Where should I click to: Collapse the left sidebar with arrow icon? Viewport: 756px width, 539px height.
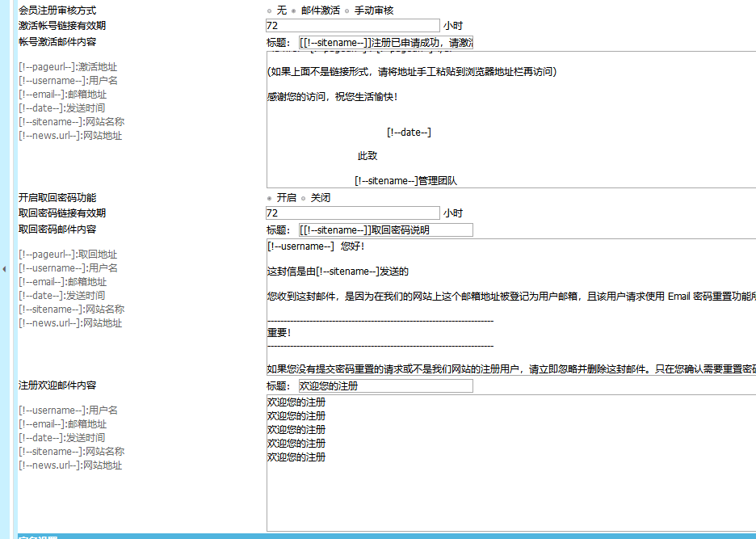coord(4,269)
